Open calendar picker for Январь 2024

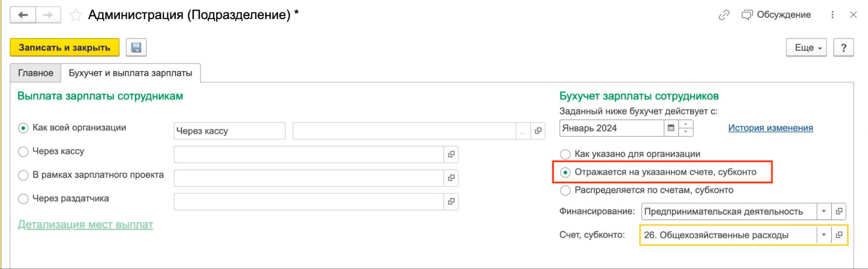(671, 128)
